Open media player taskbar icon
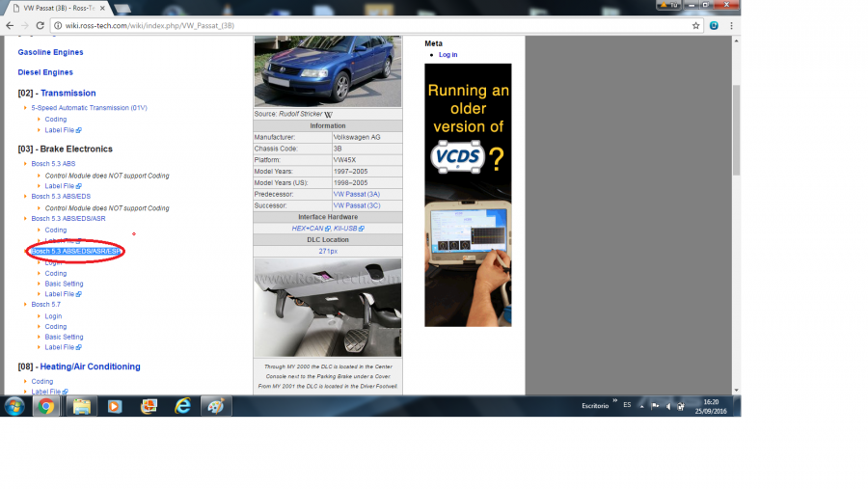The height and width of the screenshot is (489, 868). pyautogui.click(x=115, y=406)
